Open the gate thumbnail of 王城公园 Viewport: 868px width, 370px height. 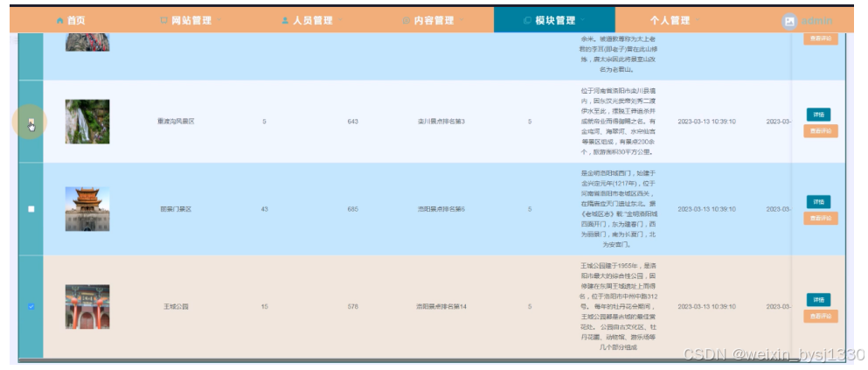point(87,306)
